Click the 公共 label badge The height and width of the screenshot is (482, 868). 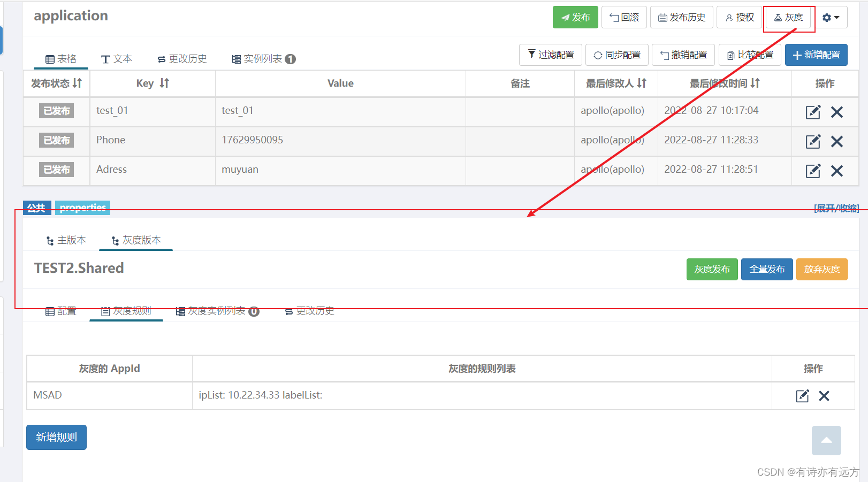coord(37,208)
